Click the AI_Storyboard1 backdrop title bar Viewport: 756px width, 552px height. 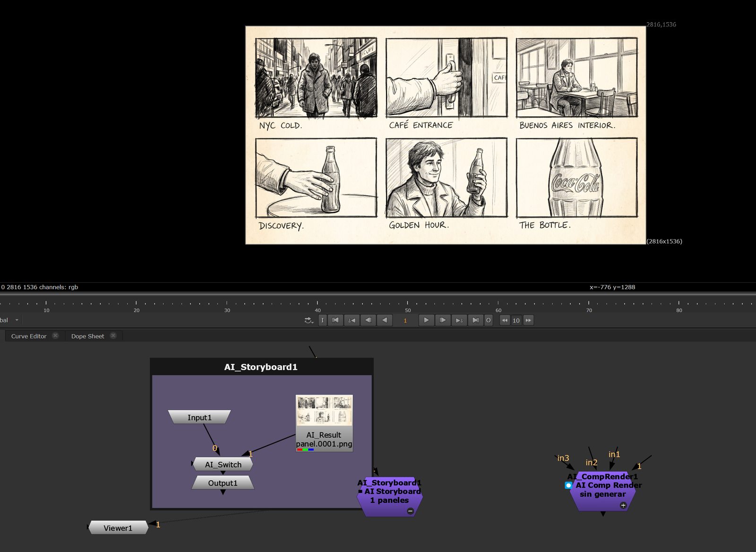pyautogui.click(x=261, y=367)
